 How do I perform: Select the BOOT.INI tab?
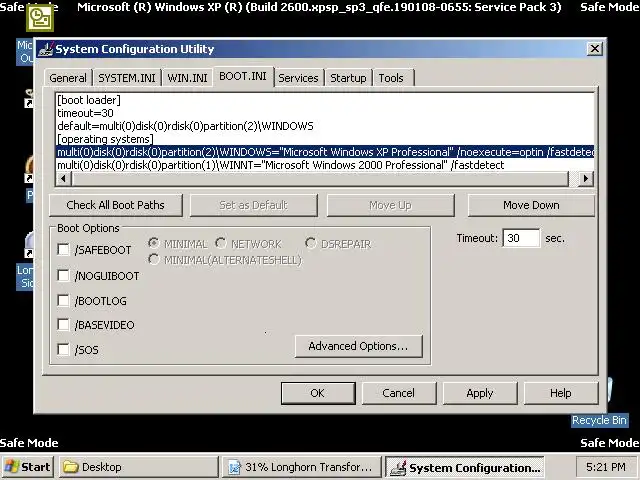coord(243,76)
